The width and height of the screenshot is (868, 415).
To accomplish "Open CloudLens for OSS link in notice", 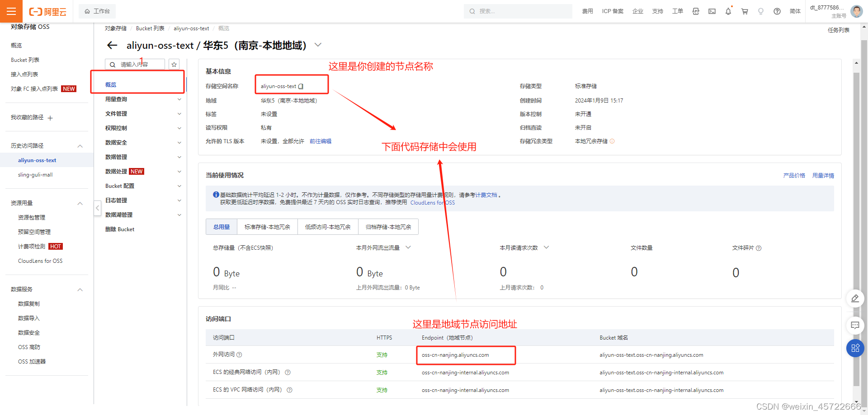I will tap(433, 203).
